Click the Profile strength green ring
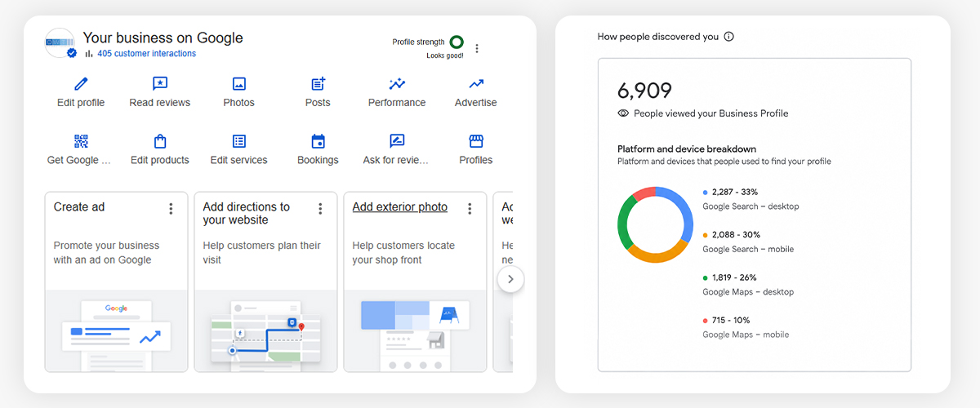The image size is (980, 408). tap(457, 42)
